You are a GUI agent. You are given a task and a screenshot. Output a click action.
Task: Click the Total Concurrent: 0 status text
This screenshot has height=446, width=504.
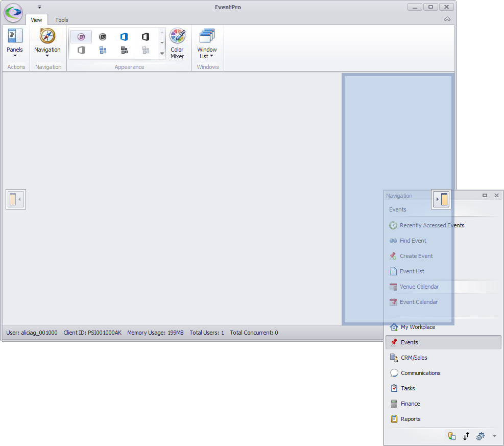(x=254, y=333)
